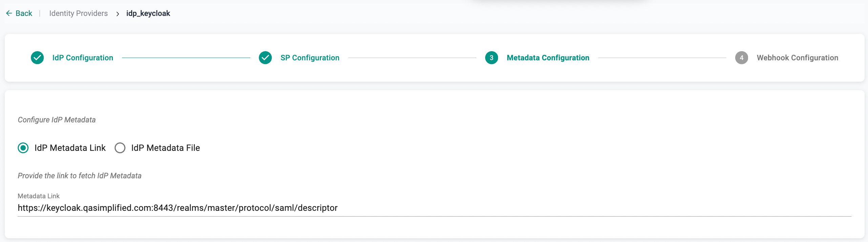Image resolution: width=868 pixels, height=242 pixels.
Task: Click the IdP Configuration checkmark icon
Action: click(37, 58)
